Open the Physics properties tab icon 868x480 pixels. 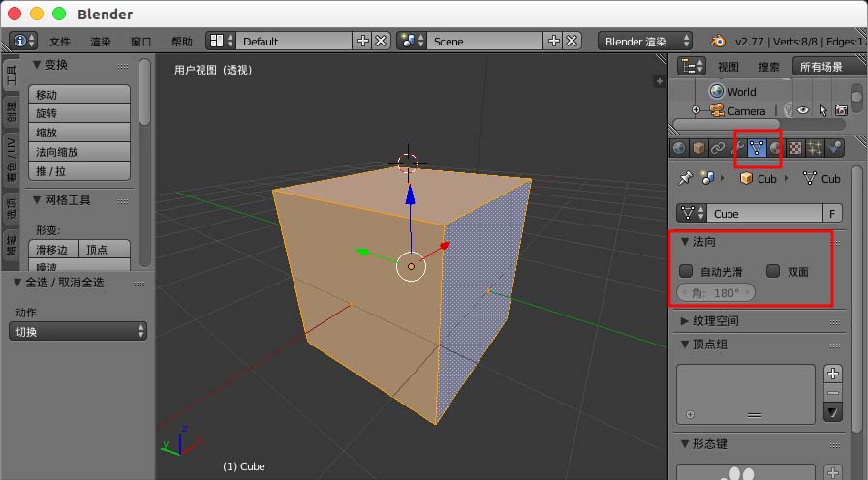tap(834, 148)
